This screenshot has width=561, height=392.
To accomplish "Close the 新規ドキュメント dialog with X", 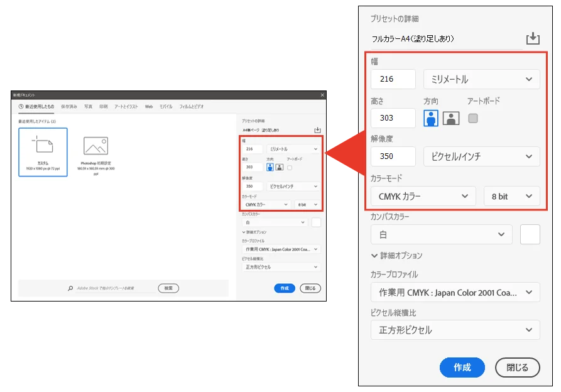I will coord(322,95).
